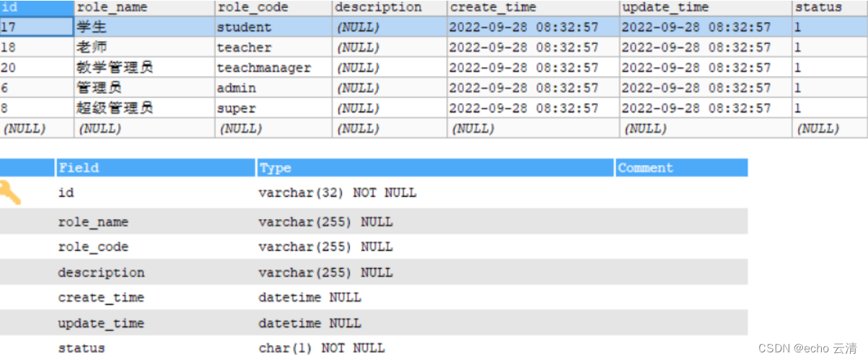Select the cell with id 17

point(37,27)
